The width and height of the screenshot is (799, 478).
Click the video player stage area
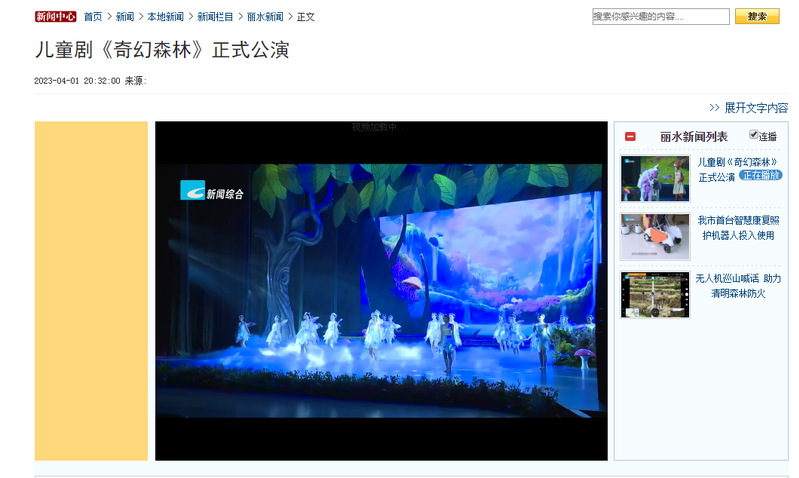381,290
